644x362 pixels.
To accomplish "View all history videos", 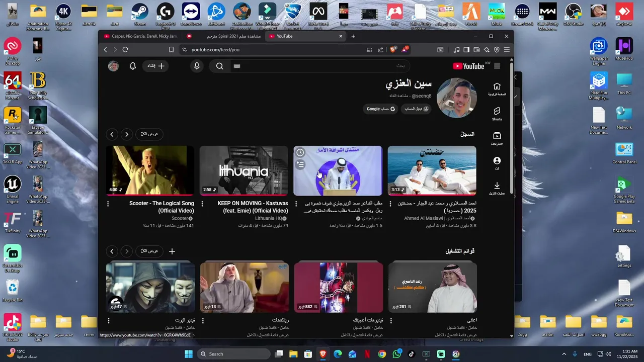I will click(149, 134).
